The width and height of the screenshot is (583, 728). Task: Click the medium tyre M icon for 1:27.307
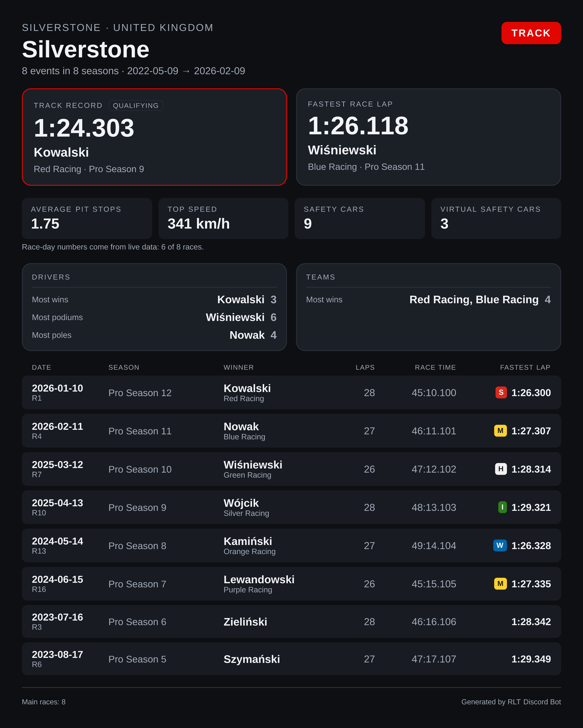tap(500, 430)
